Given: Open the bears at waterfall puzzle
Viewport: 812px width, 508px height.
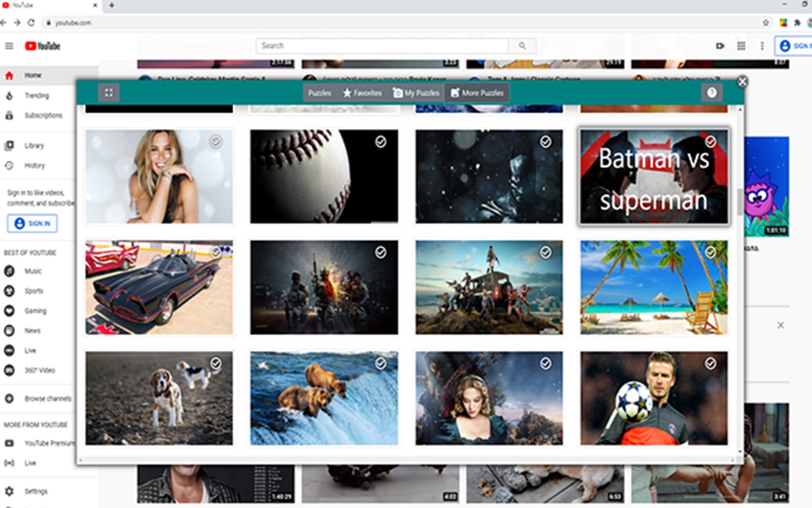Looking at the screenshot, I should coord(324,398).
